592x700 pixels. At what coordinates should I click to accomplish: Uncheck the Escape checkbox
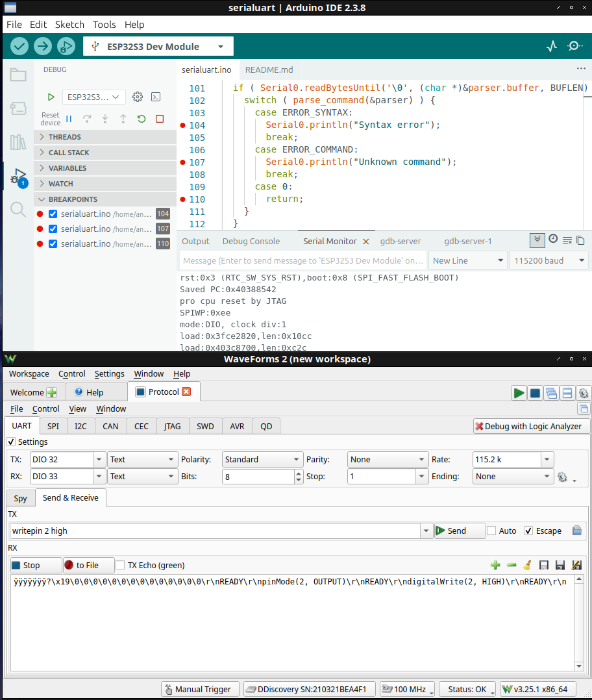[x=528, y=531]
